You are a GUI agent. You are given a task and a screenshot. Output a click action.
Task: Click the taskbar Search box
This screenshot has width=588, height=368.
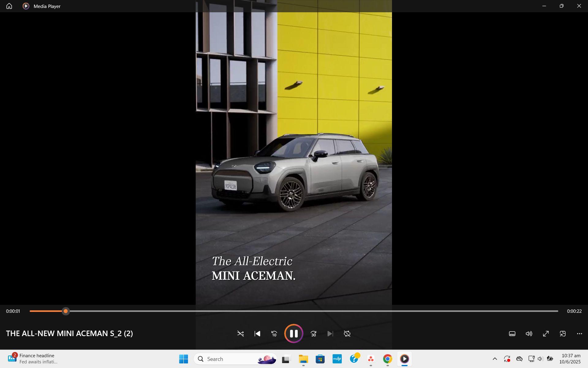[227, 359]
